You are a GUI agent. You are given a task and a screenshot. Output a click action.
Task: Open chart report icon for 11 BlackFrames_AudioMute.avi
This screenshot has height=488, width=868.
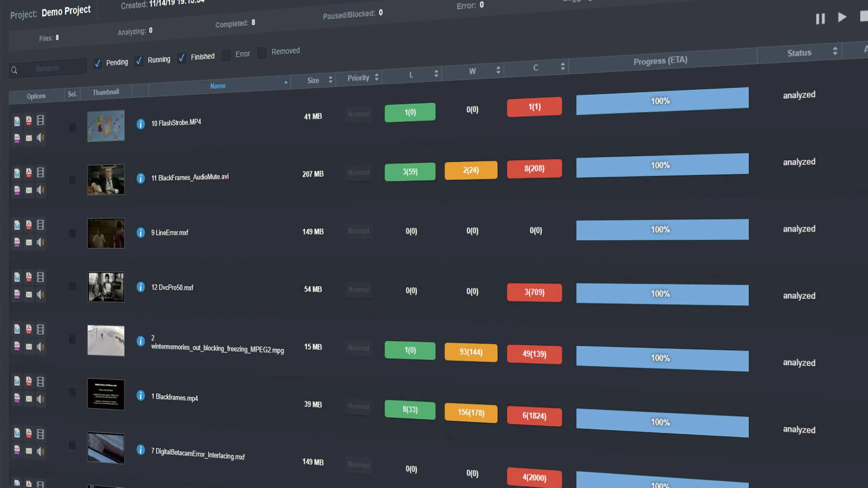point(17,173)
